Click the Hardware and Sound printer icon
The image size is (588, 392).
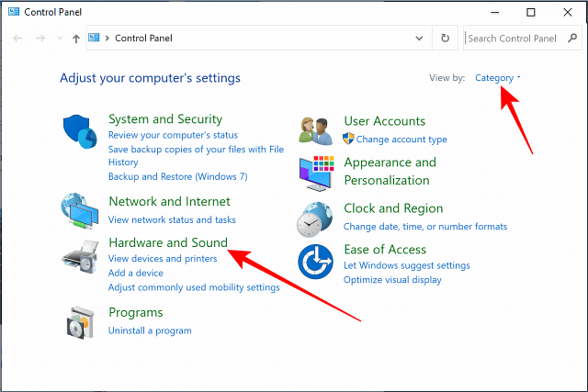click(80, 257)
